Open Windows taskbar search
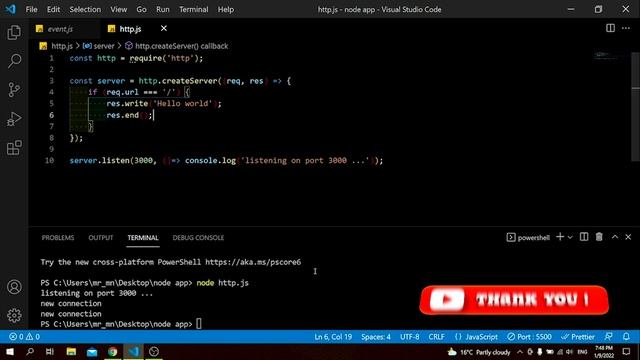Image resolution: width=640 pixels, height=360 pixels. (30, 351)
